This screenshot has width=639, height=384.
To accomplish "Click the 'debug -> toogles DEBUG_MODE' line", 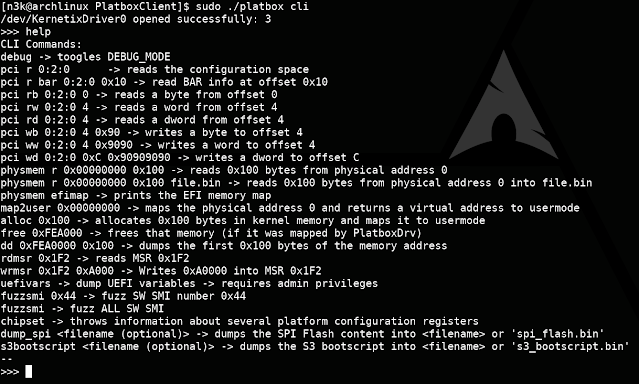I will pyautogui.click(x=86, y=57).
